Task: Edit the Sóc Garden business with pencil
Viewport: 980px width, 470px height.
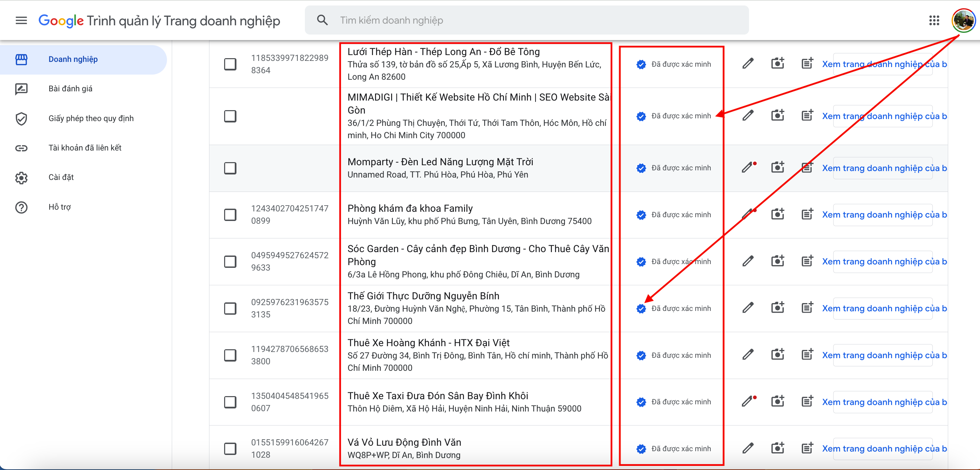Action: [748, 261]
